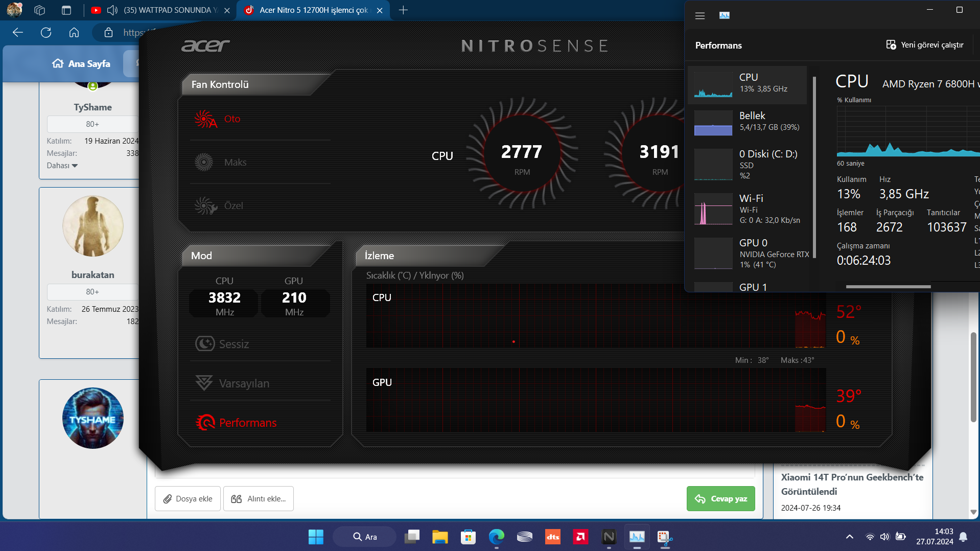Open a new browser tab
Image resolution: width=980 pixels, height=551 pixels.
click(x=403, y=10)
